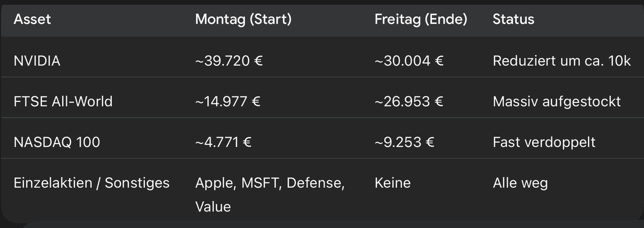Select NASDAQ Monday value ~4.771 €

tap(223, 142)
